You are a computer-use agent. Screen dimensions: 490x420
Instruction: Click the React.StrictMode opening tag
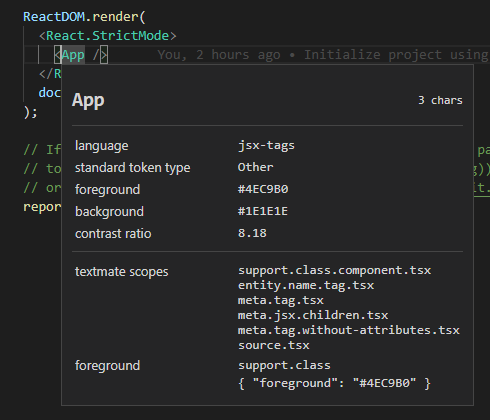108,36
